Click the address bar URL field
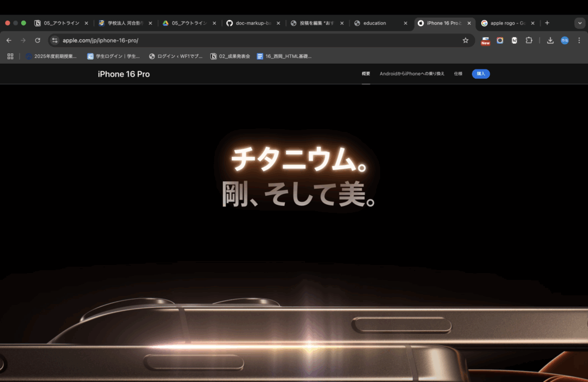Image resolution: width=588 pixels, height=382 pixels. 258,41
